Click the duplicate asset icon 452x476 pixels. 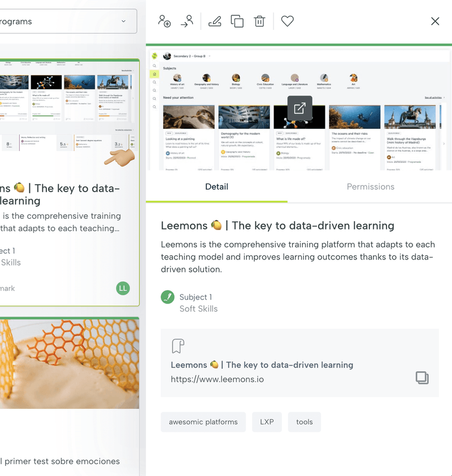pos(237,21)
